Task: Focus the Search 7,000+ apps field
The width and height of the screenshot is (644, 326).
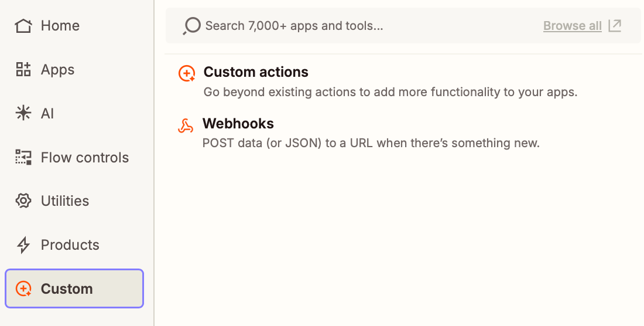Action: click(x=351, y=26)
